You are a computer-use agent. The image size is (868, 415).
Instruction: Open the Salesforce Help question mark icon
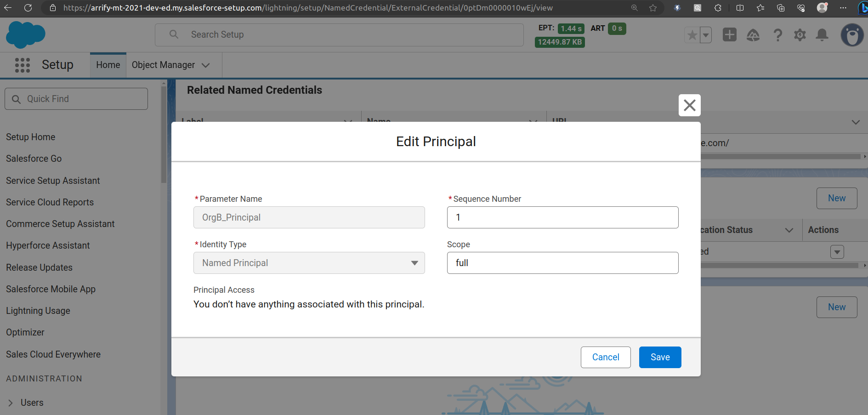click(x=778, y=34)
